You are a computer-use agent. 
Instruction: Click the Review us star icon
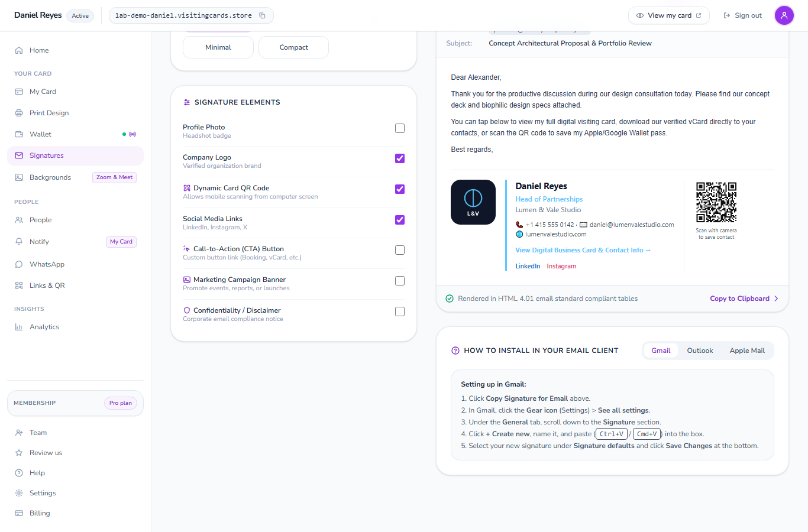[19, 453]
